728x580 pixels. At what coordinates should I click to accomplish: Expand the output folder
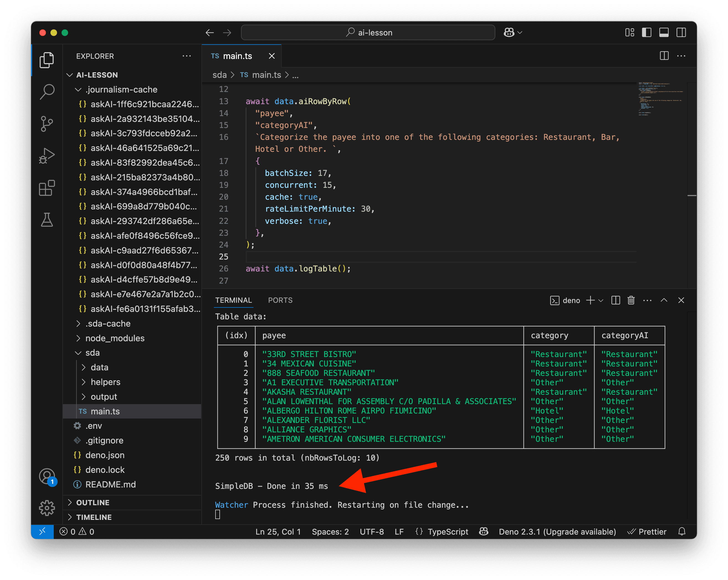click(83, 397)
